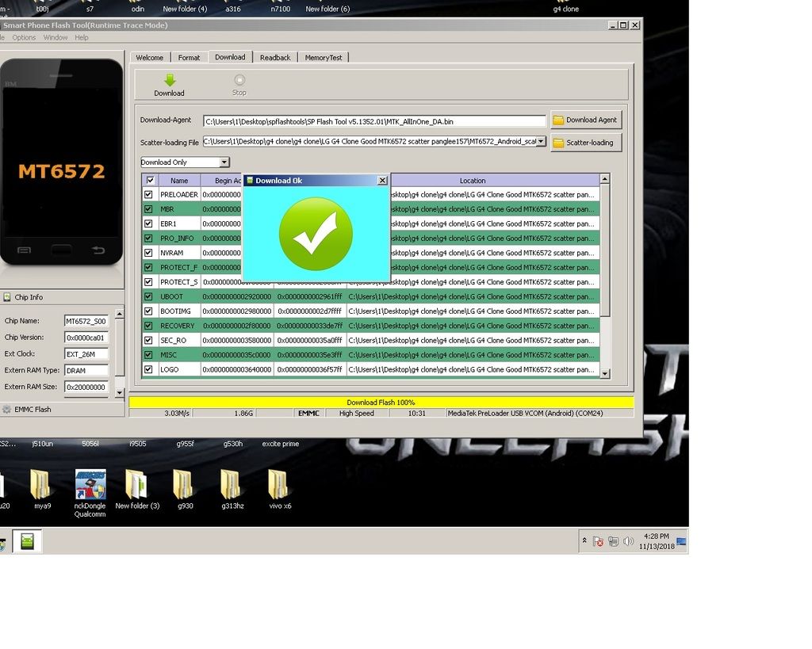
Task: Click the green checkmark in Download Ok dialog
Action: (x=316, y=235)
